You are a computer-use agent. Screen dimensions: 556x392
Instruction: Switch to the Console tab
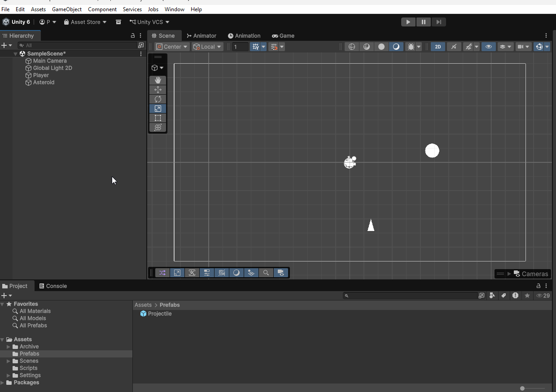pyautogui.click(x=53, y=286)
